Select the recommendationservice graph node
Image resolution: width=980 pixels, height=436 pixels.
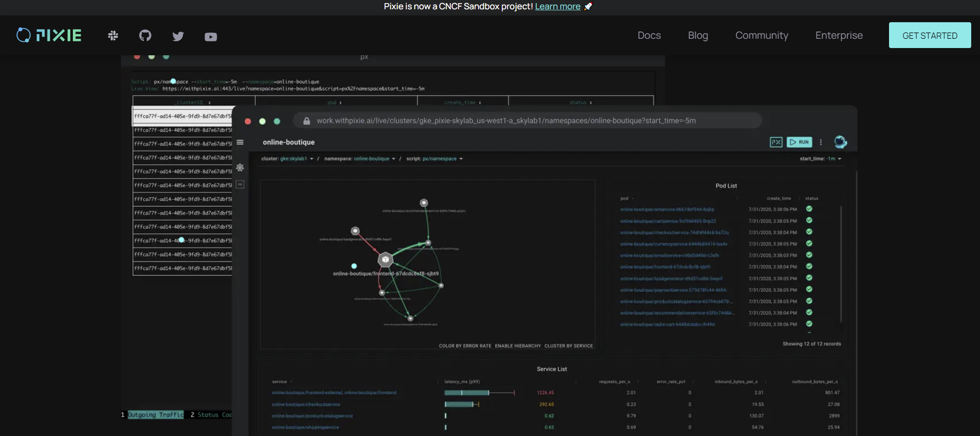pyautogui.click(x=424, y=203)
